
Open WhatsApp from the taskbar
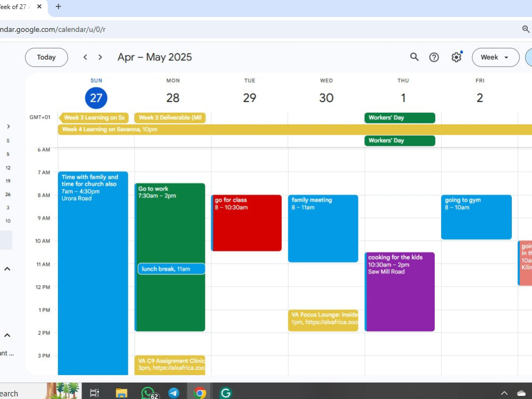pos(149,393)
